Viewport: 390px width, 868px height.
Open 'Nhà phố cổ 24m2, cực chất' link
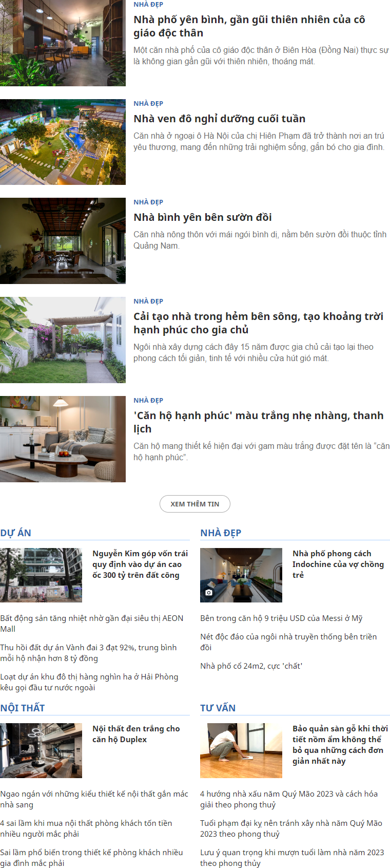click(x=251, y=666)
